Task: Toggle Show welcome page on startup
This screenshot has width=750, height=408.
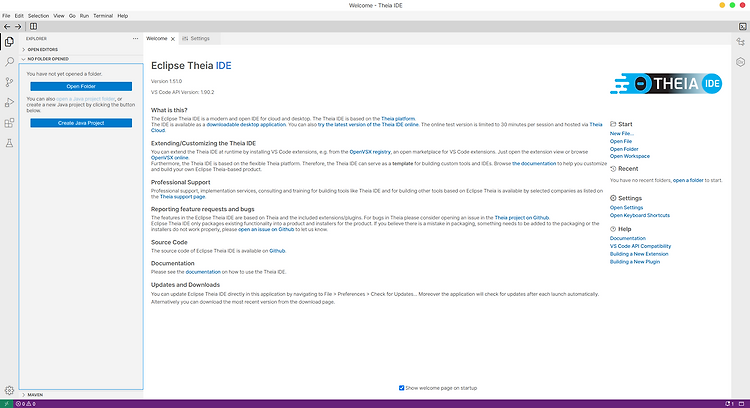Action: tap(401, 388)
